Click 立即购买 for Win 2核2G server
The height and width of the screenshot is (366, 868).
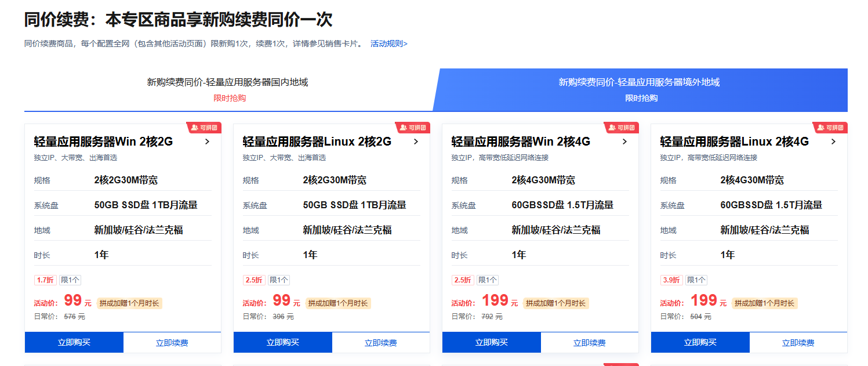74,342
